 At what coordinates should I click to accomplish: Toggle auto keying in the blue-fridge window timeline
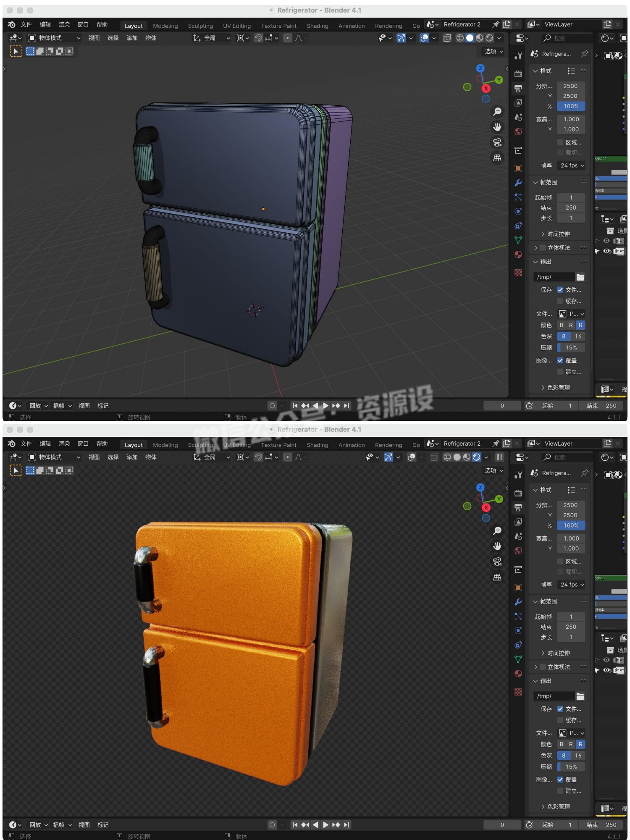(272, 406)
